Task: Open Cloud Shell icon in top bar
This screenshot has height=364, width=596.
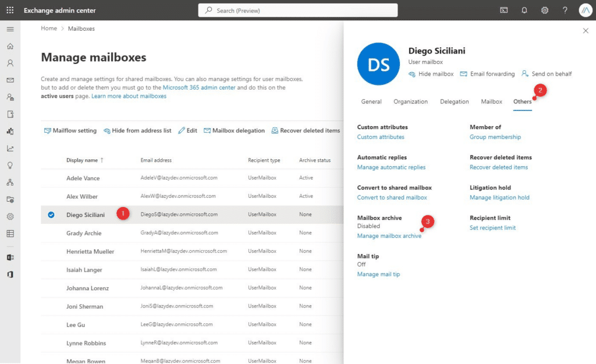Action: [503, 10]
